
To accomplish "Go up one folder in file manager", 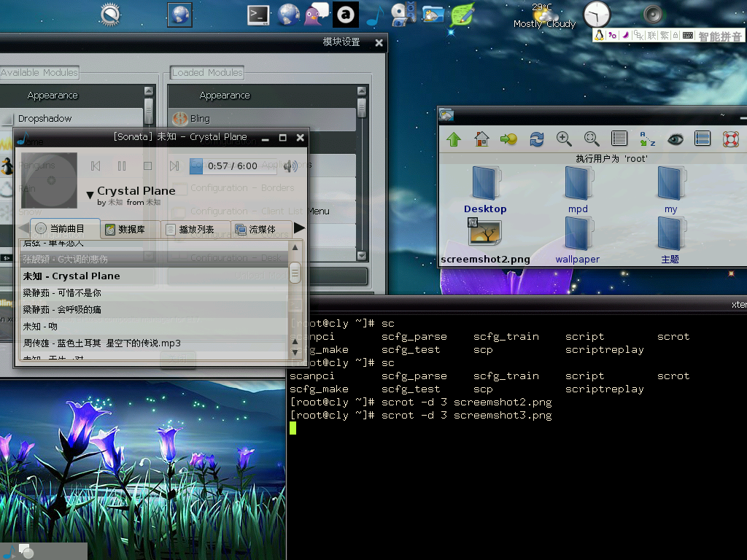I will point(454,139).
